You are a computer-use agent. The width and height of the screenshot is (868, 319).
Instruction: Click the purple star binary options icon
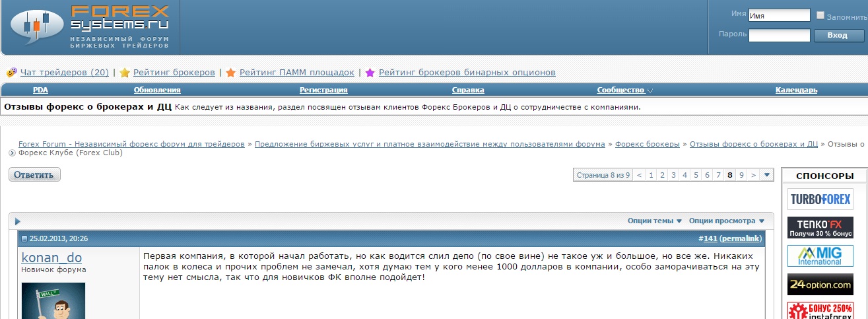pos(370,73)
